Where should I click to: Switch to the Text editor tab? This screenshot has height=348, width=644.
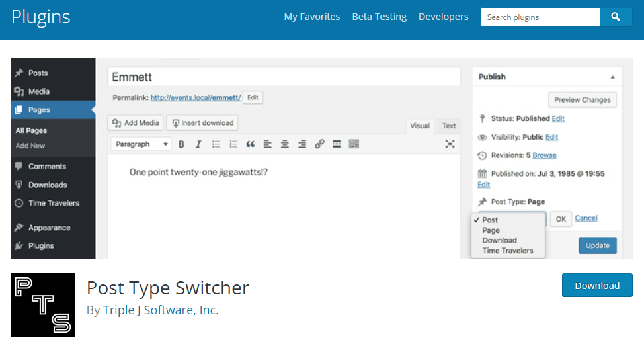pos(449,126)
